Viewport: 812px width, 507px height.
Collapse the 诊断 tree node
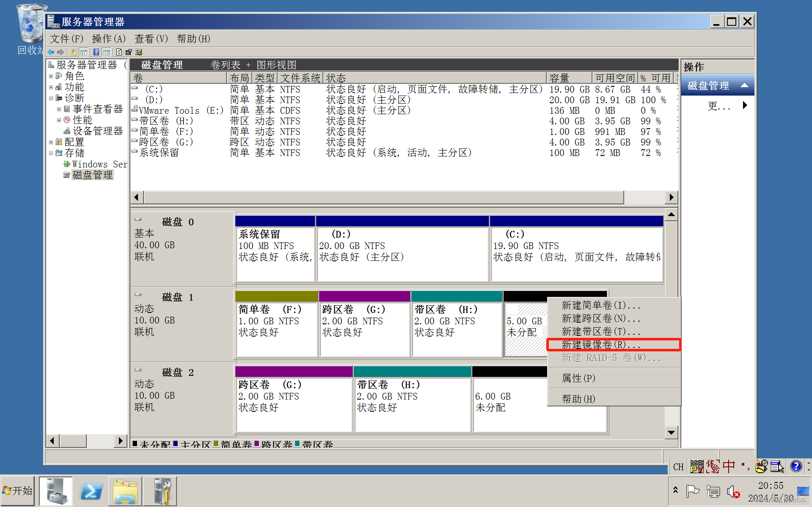coord(51,98)
